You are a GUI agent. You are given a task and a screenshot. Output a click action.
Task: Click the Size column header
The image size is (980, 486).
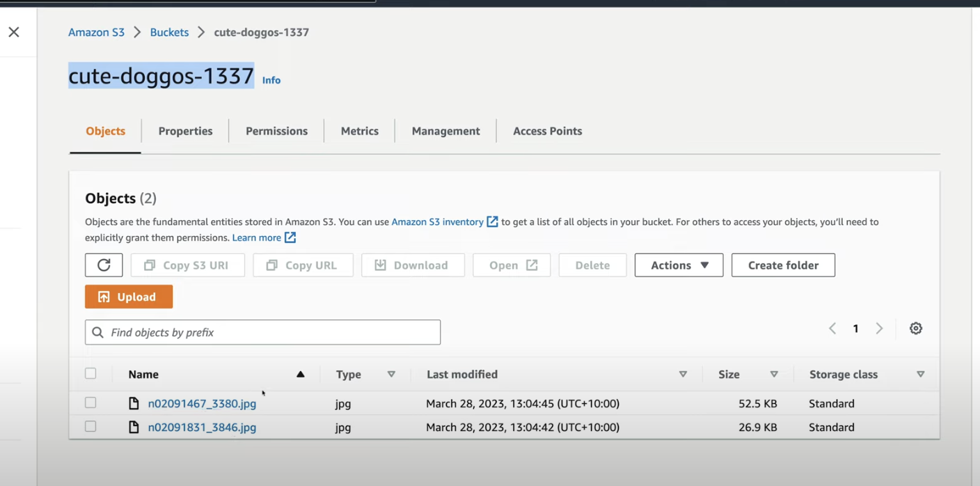coord(729,374)
